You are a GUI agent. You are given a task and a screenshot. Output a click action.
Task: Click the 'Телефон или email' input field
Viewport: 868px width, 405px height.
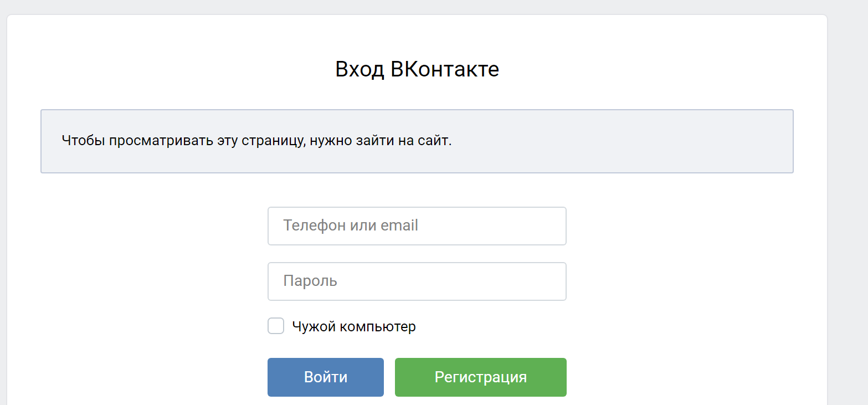click(417, 226)
